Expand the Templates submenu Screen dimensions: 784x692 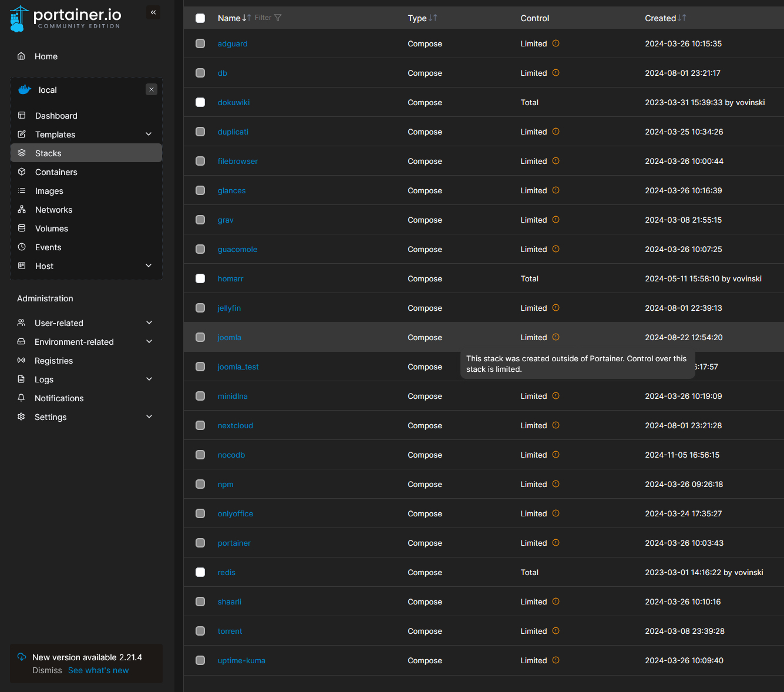coord(149,135)
